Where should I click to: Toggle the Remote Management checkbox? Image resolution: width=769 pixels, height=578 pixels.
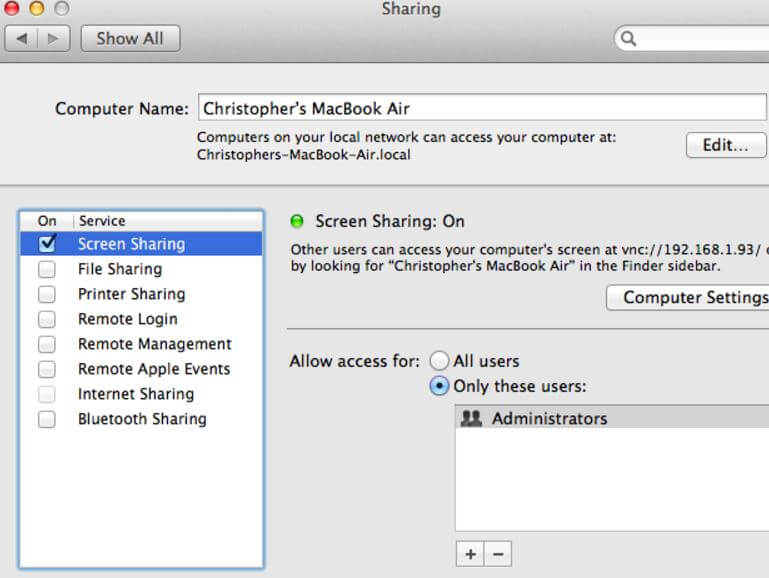(x=47, y=344)
